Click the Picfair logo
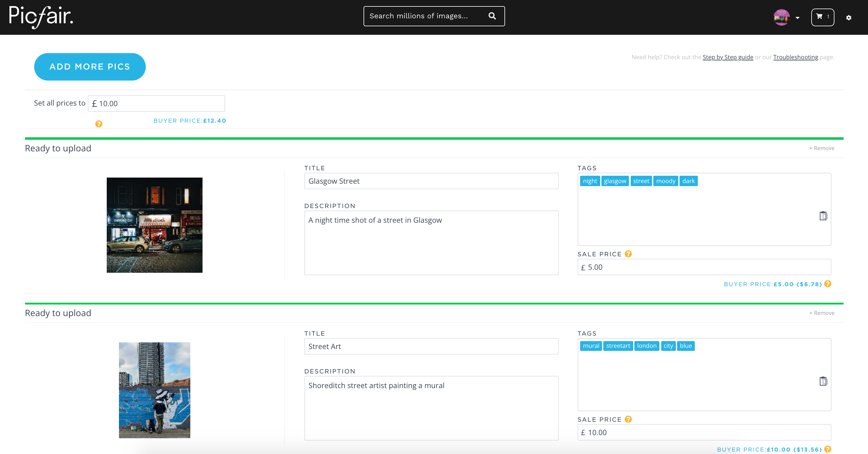 click(x=41, y=17)
